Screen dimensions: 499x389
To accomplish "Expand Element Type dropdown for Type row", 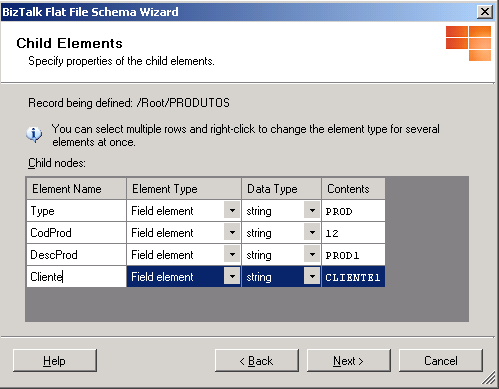I will (x=232, y=211).
